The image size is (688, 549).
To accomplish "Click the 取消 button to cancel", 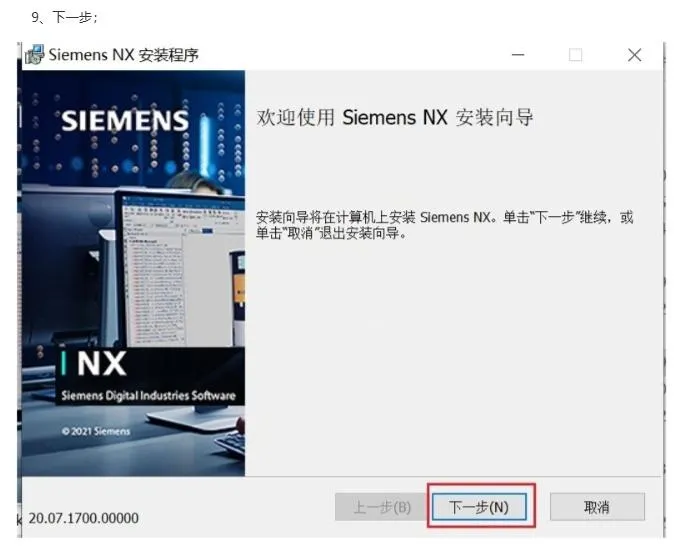I will coord(597,507).
